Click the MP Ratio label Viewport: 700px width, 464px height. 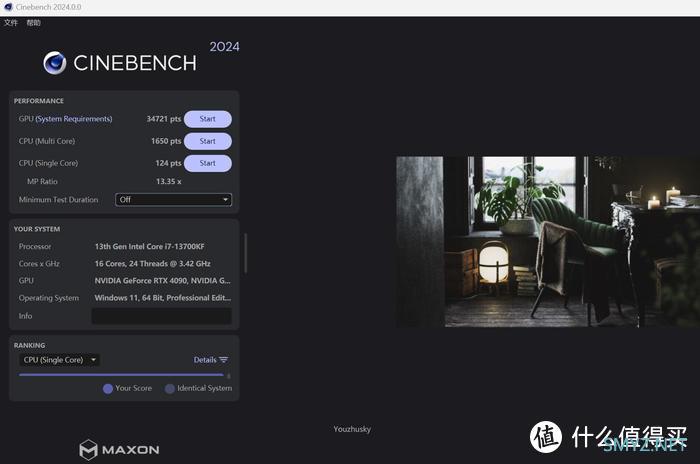42,181
